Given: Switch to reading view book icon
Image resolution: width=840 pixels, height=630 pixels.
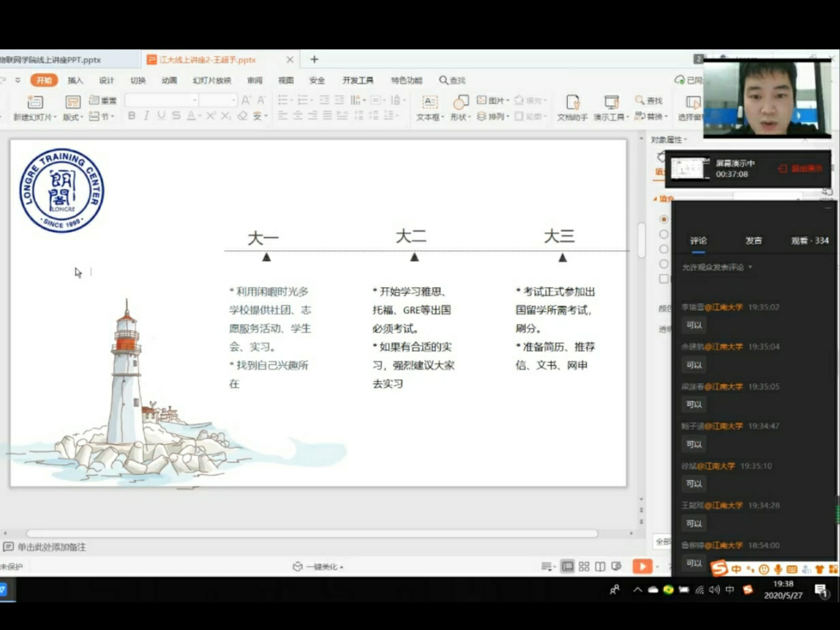Looking at the screenshot, I should coord(600,567).
